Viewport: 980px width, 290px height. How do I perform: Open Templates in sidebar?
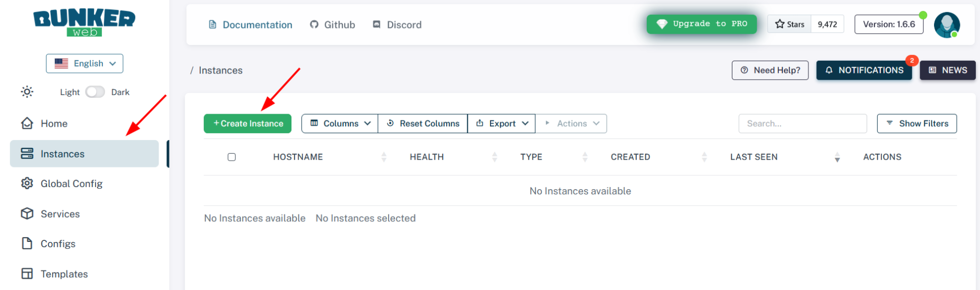click(84, 274)
